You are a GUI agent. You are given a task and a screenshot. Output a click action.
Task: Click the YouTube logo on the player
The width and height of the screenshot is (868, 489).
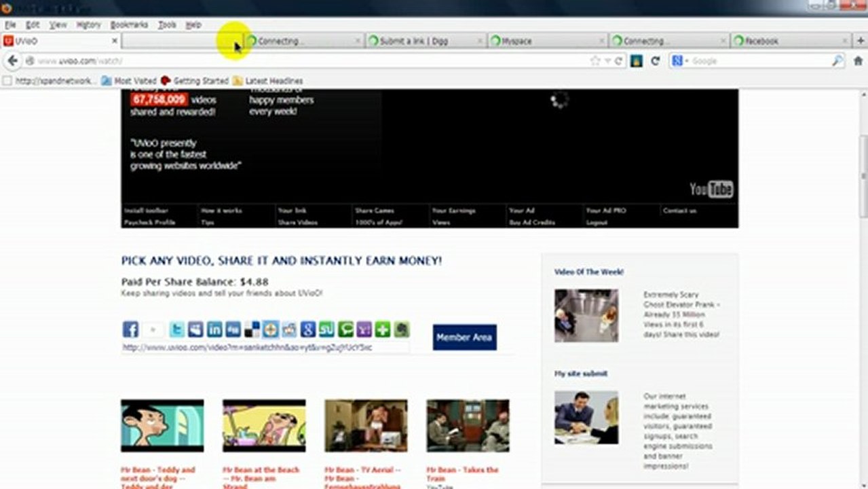[x=711, y=189]
